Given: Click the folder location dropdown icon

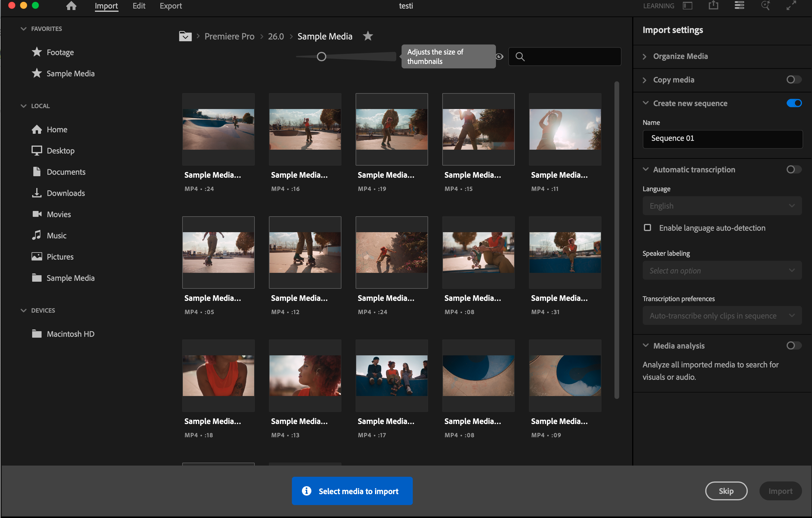Looking at the screenshot, I should coord(185,36).
